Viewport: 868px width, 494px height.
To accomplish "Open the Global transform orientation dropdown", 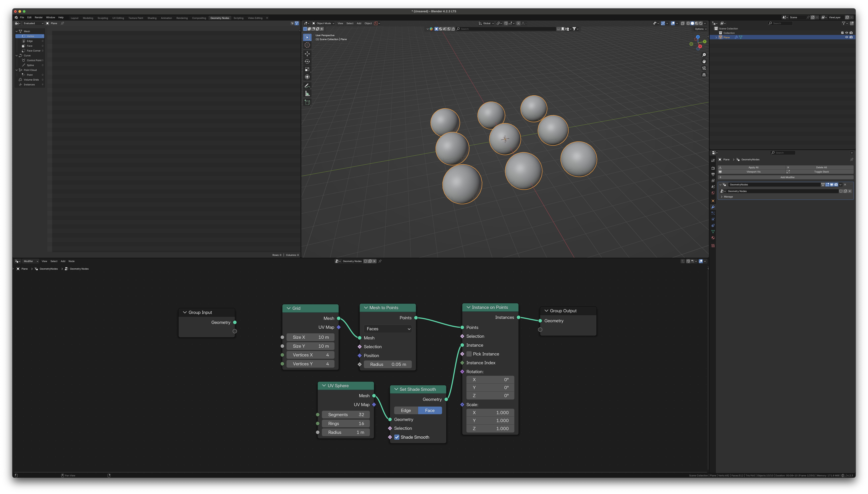I will click(486, 23).
